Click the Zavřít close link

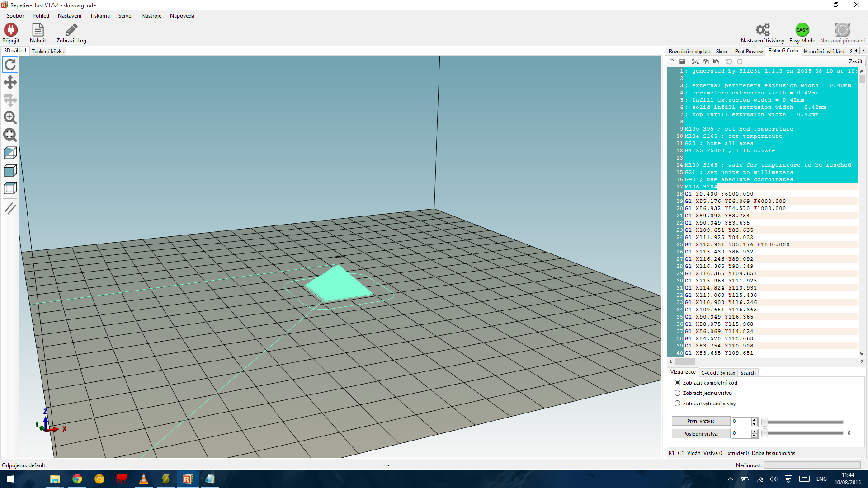[x=855, y=61]
